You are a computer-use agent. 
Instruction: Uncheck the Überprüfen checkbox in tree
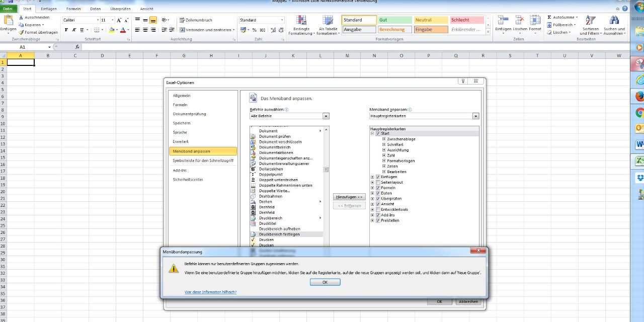tap(378, 199)
